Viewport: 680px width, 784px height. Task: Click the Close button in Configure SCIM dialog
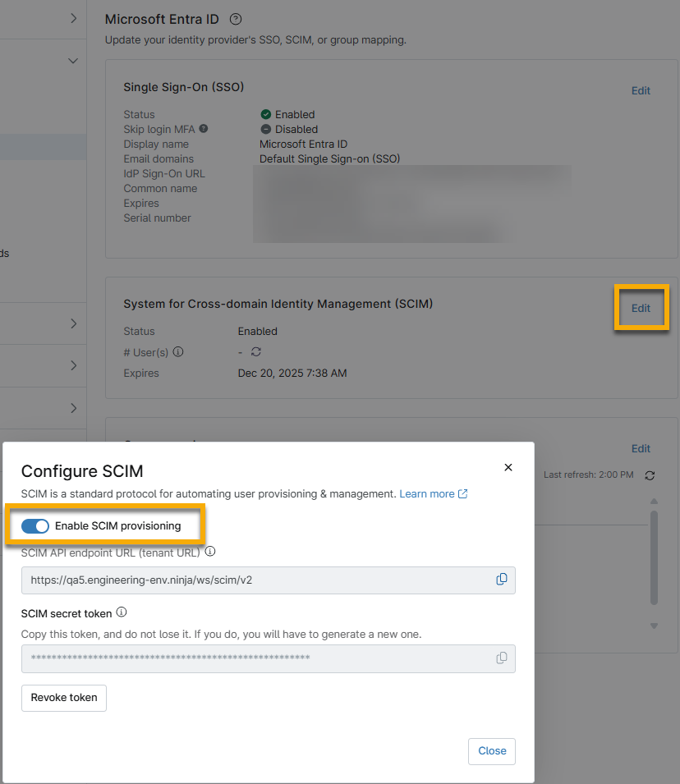tap(492, 751)
